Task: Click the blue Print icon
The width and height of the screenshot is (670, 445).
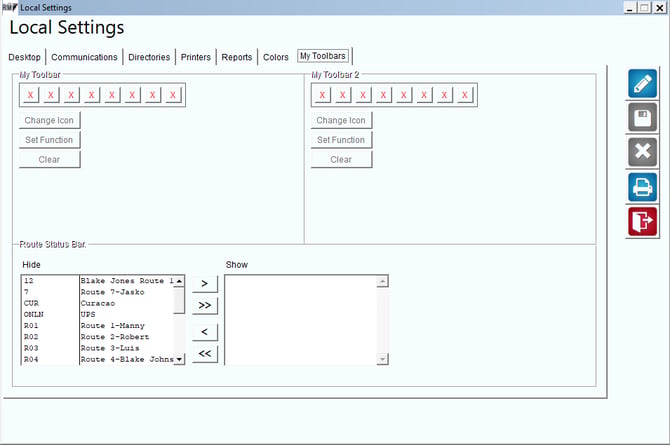Action: pos(642,187)
